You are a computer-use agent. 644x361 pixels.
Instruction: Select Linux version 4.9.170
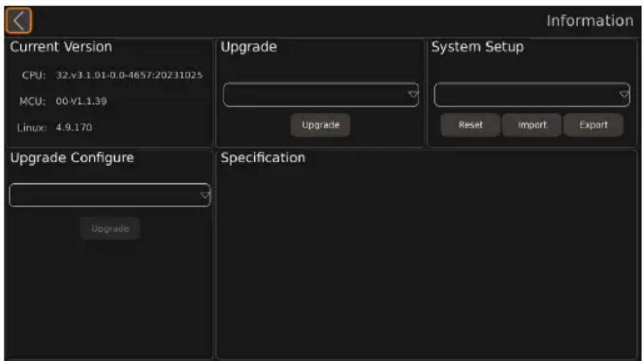click(74, 127)
